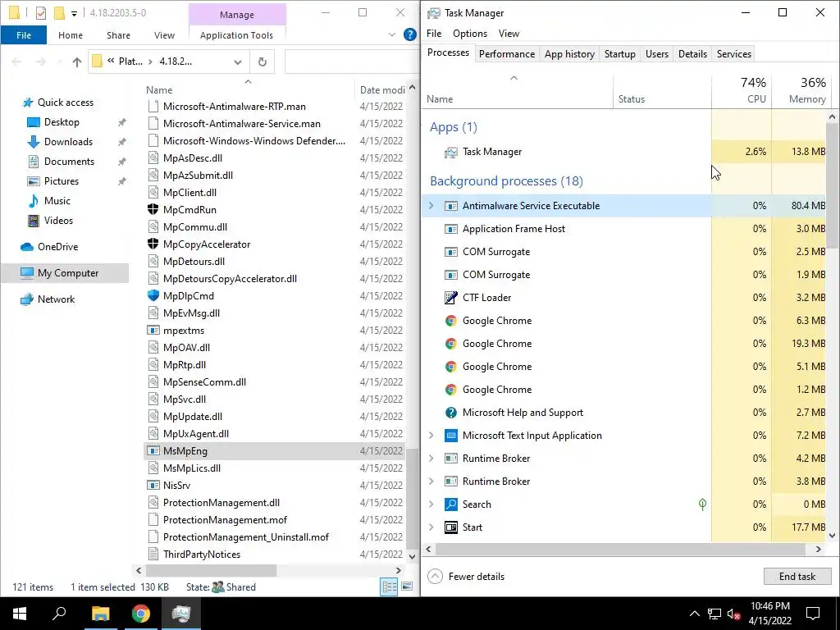
Task: Select Application Frame Host process
Action: pos(623,229)
